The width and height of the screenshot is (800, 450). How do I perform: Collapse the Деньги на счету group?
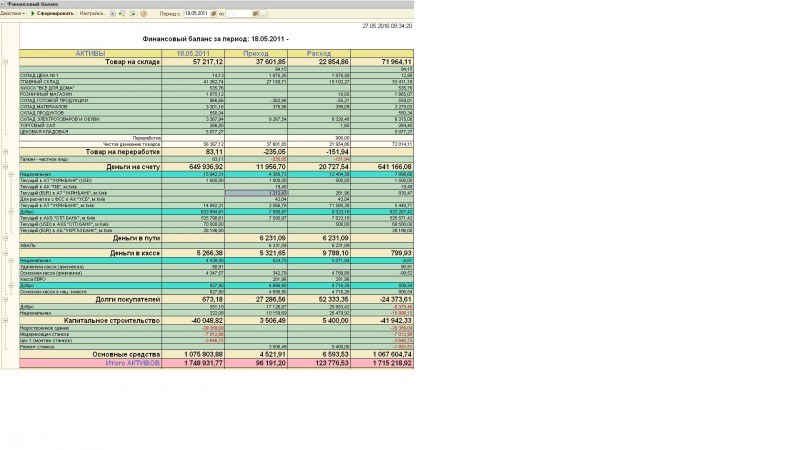click(x=6, y=167)
